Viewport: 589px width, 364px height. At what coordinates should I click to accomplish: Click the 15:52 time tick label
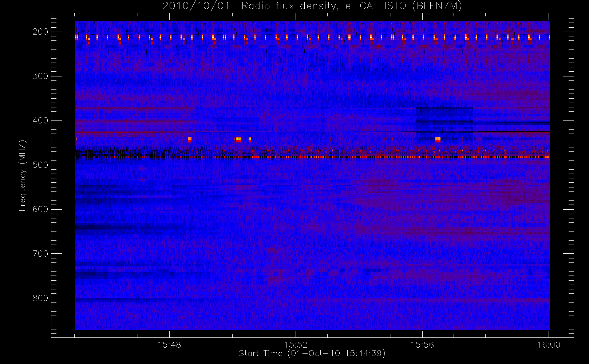[296, 345]
